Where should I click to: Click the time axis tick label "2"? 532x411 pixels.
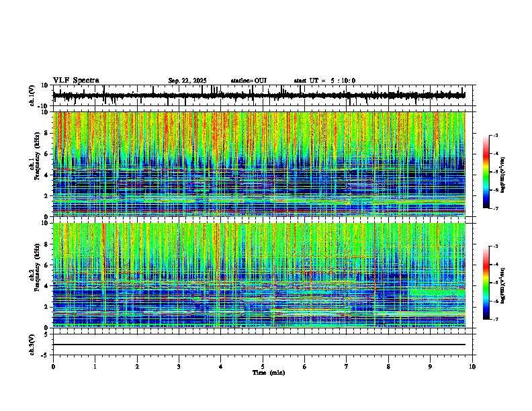coord(137,367)
